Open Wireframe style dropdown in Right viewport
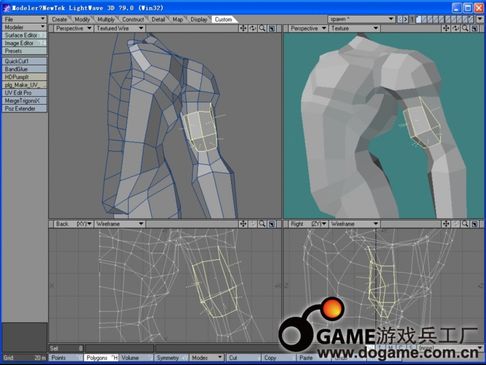This screenshot has height=365, width=486. click(354, 224)
